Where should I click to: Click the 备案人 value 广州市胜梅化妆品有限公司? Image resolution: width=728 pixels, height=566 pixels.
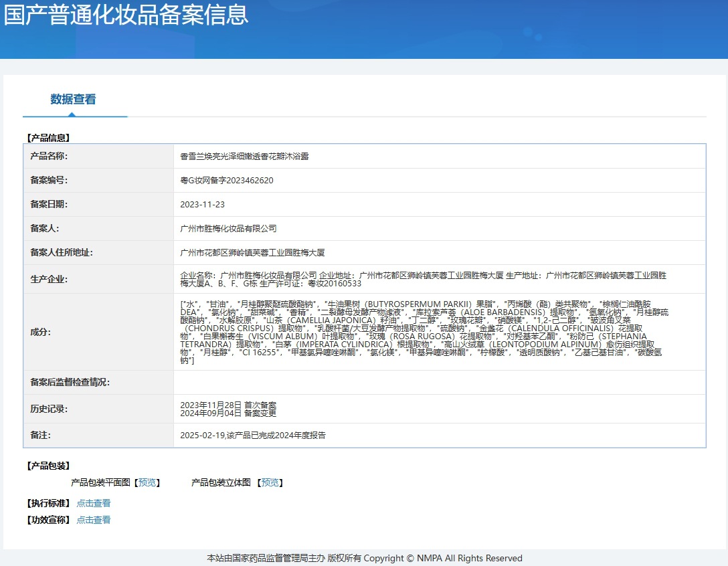228,229
